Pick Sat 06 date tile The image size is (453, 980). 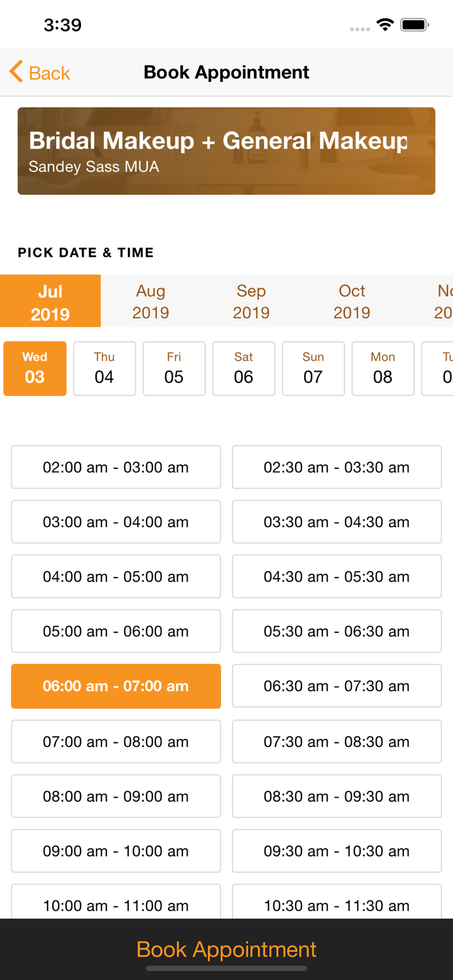click(244, 368)
